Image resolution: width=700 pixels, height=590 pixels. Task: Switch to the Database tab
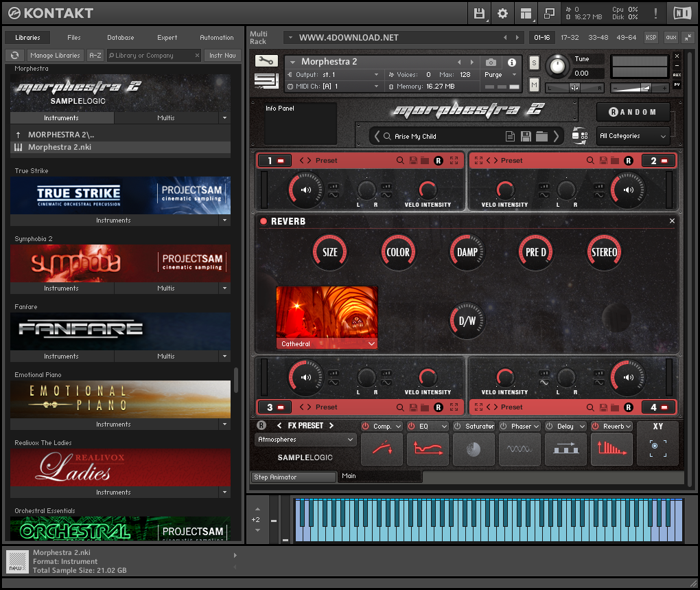pos(121,38)
